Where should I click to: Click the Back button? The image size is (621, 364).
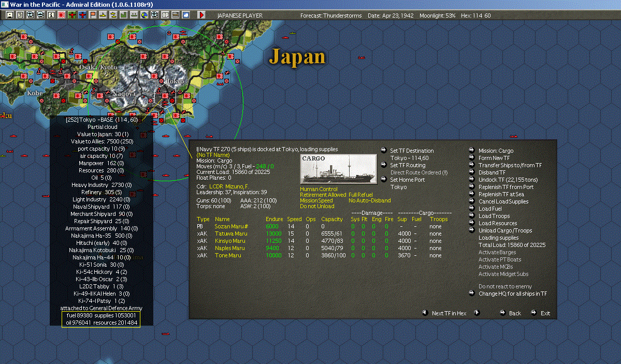click(514, 313)
